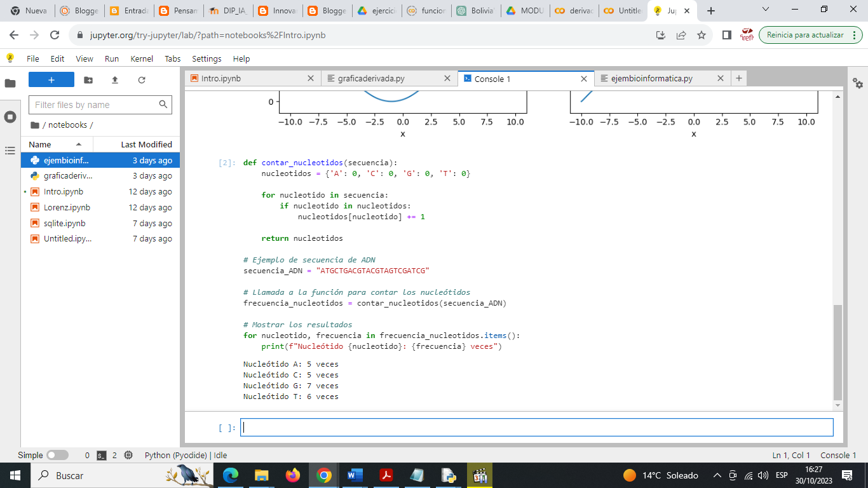Show hidden system tray icons chevron
Viewport: 868px width, 488px height.
(x=717, y=475)
